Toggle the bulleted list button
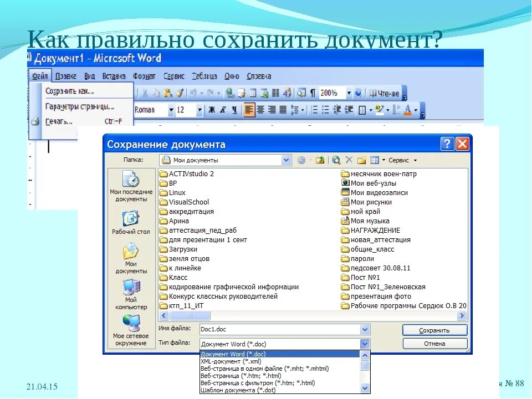The height and width of the screenshot is (399, 532). pos(325,110)
